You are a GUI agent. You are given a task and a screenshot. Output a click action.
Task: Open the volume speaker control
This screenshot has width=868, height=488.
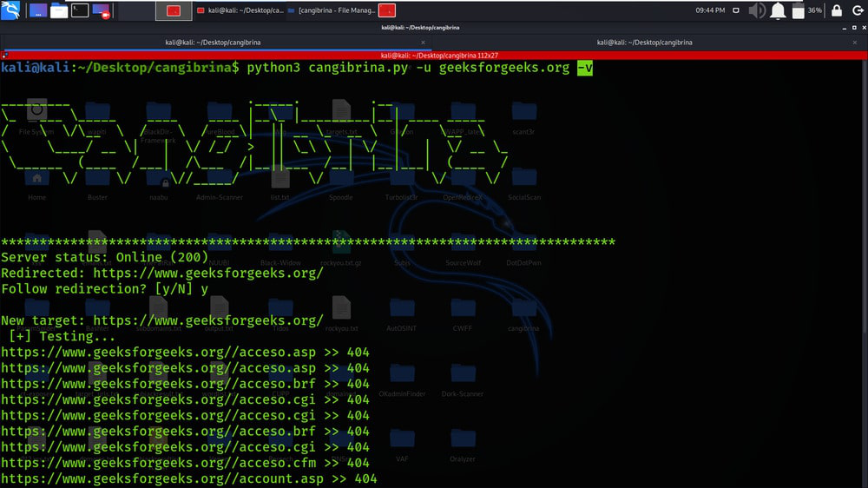pyautogui.click(x=757, y=10)
